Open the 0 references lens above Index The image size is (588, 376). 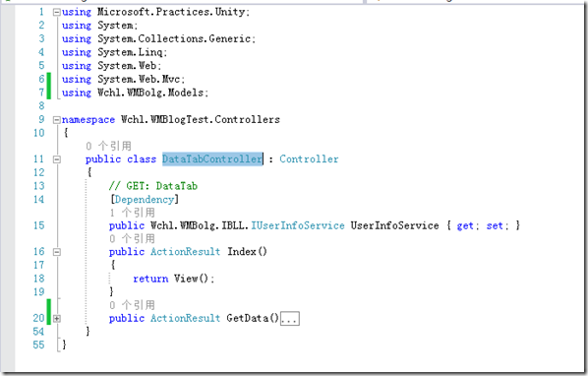(132, 238)
